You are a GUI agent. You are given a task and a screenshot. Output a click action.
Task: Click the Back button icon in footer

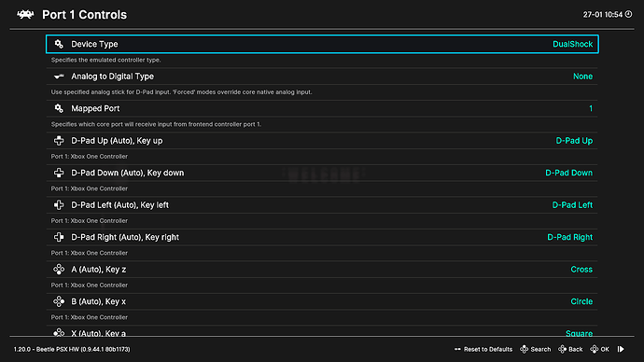[562, 349]
